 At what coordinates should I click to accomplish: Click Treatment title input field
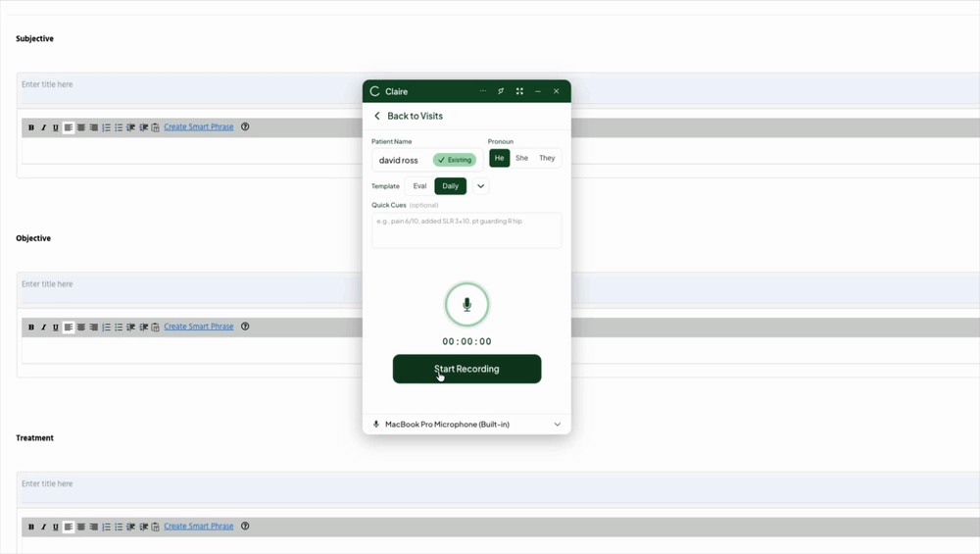pos(500,487)
